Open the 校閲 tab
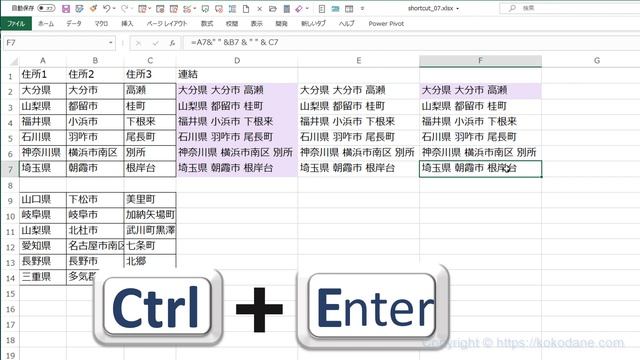This screenshot has height=360, width=640. tap(232, 24)
